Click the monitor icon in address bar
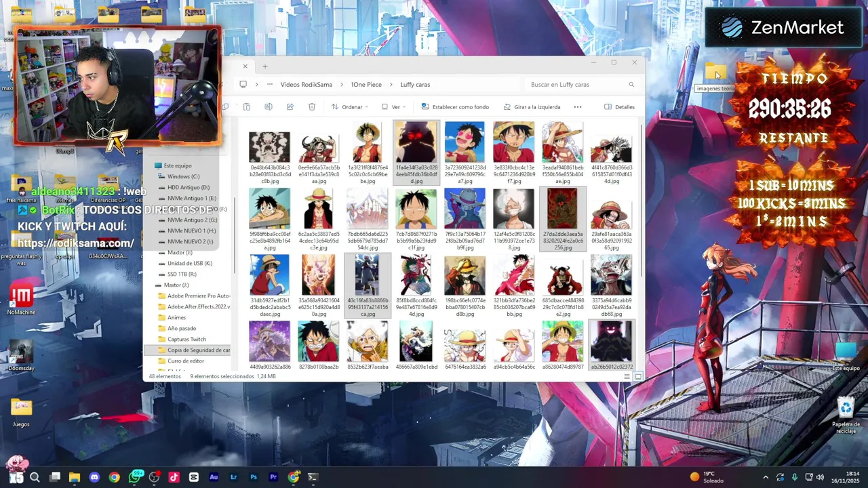Viewport: 868px width, 488px height. pyautogui.click(x=243, y=85)
